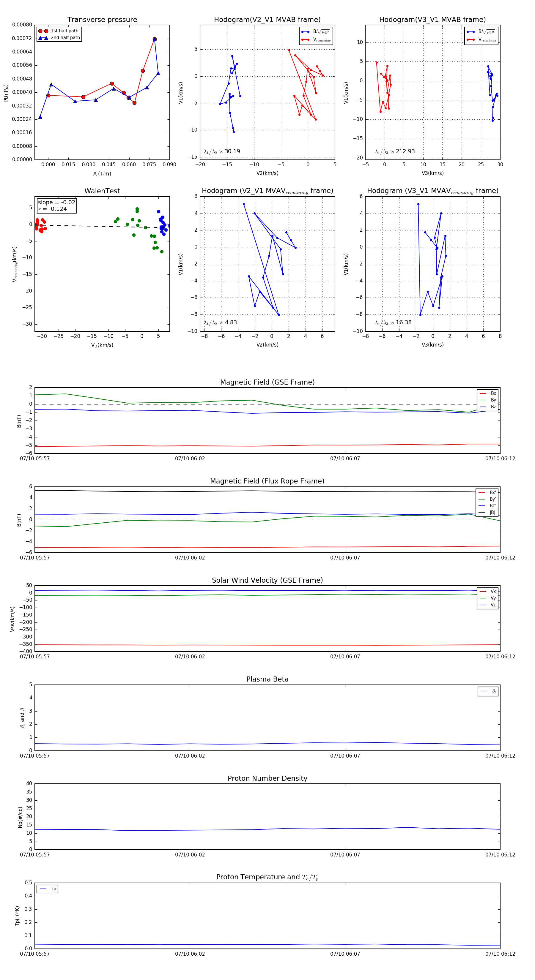
Task: Click the "Proton Number Density" title
Action: tap(267, 778)
